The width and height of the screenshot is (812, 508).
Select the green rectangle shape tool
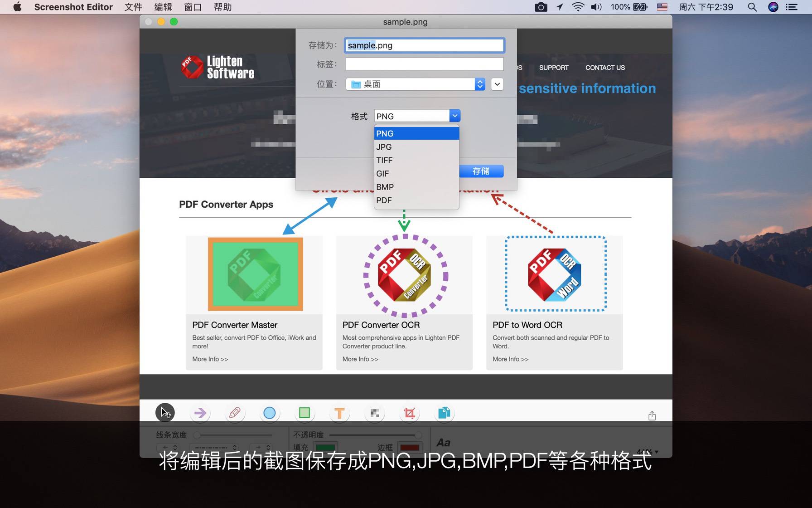[304, 413]
